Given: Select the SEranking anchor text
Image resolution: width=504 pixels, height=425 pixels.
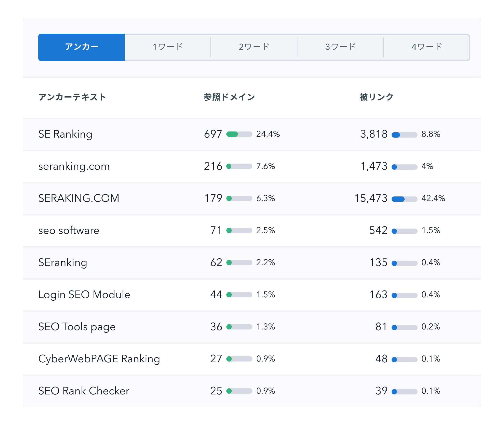Looking at the screenshot, I should pos(63,263).
